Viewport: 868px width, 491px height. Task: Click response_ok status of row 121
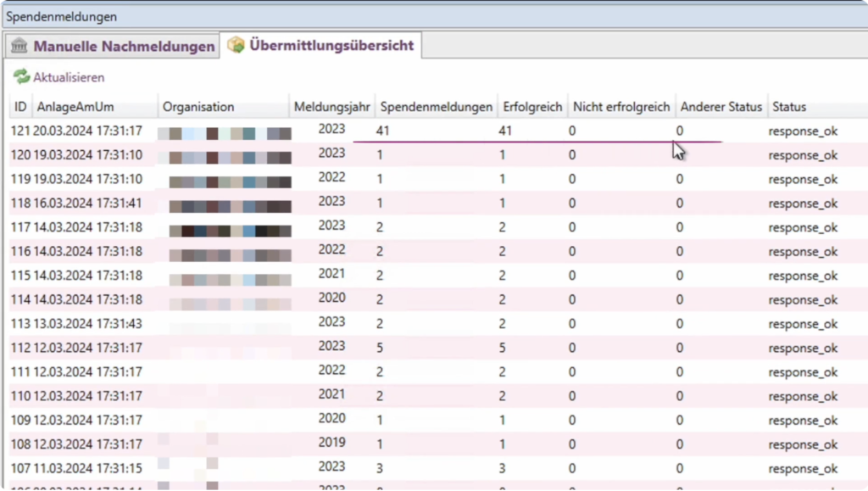[803, 131]
